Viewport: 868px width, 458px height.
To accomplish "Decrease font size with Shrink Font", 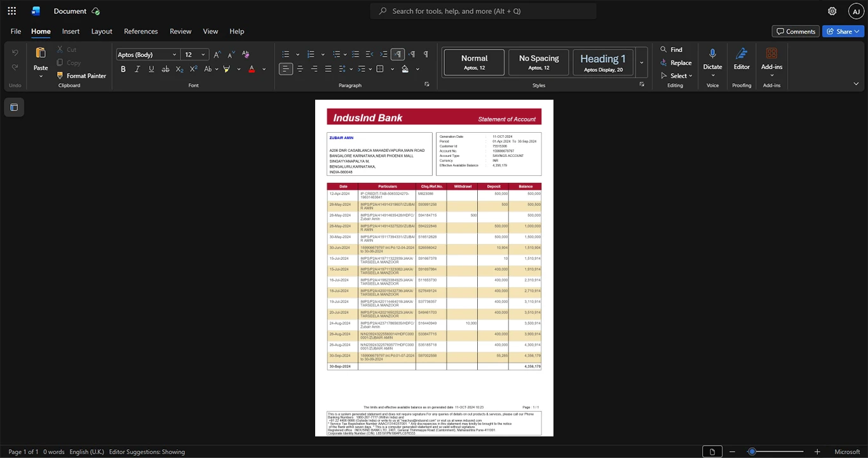I will click(231, 55).
